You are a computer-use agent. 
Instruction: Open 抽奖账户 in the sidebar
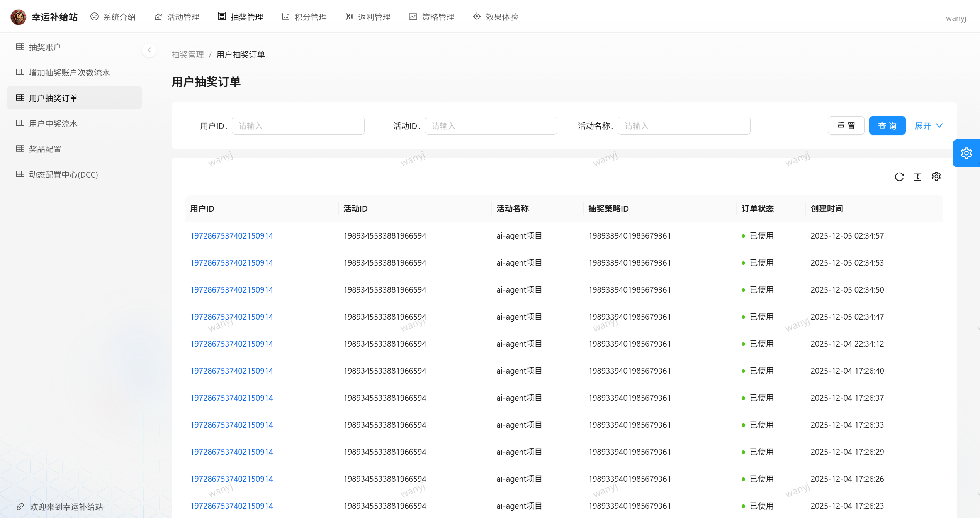pos(45,47)
